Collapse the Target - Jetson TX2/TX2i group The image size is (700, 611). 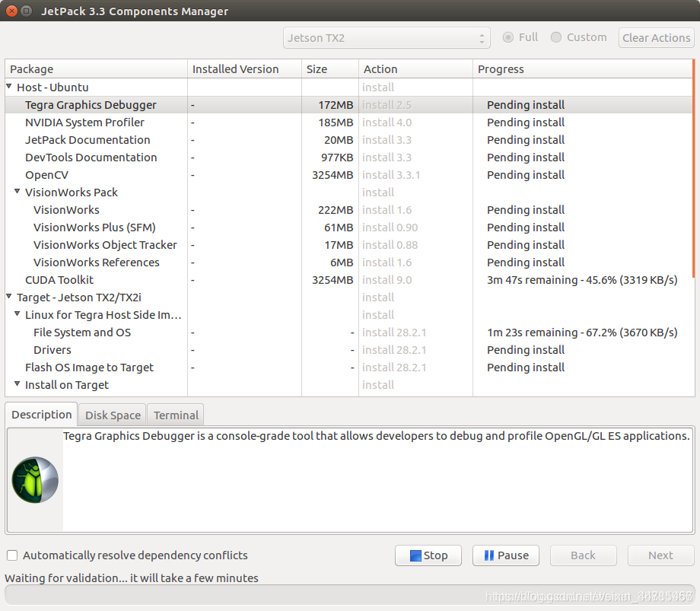9,296
